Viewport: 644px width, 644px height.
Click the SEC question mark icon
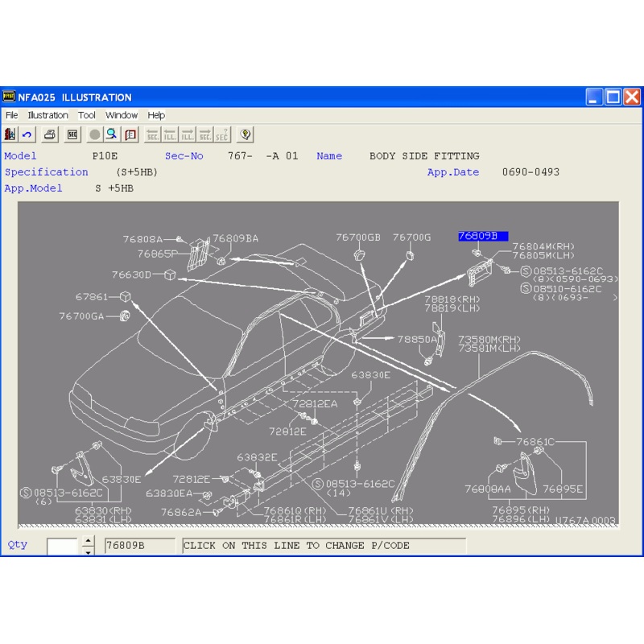pos(222,134)
